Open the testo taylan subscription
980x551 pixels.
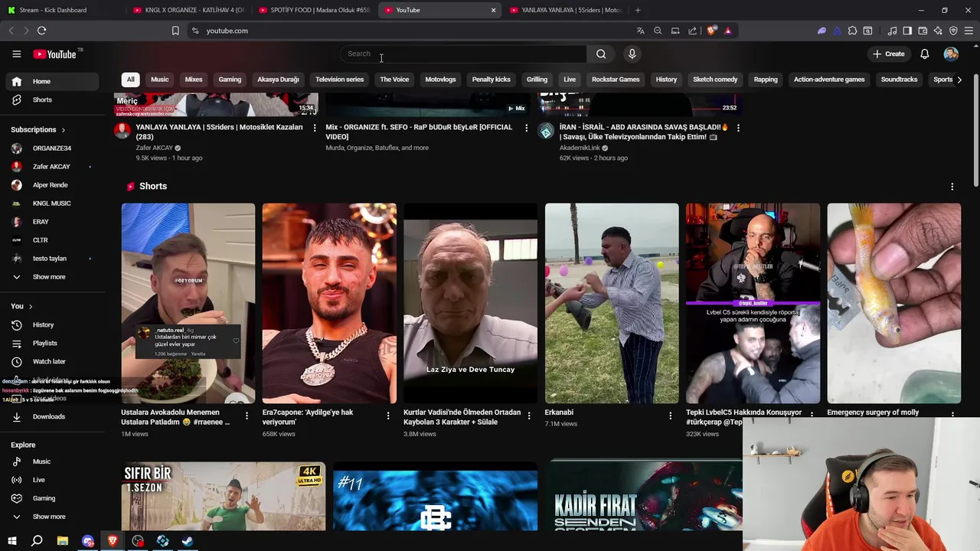pyautogui.click(x=53, y=258)
